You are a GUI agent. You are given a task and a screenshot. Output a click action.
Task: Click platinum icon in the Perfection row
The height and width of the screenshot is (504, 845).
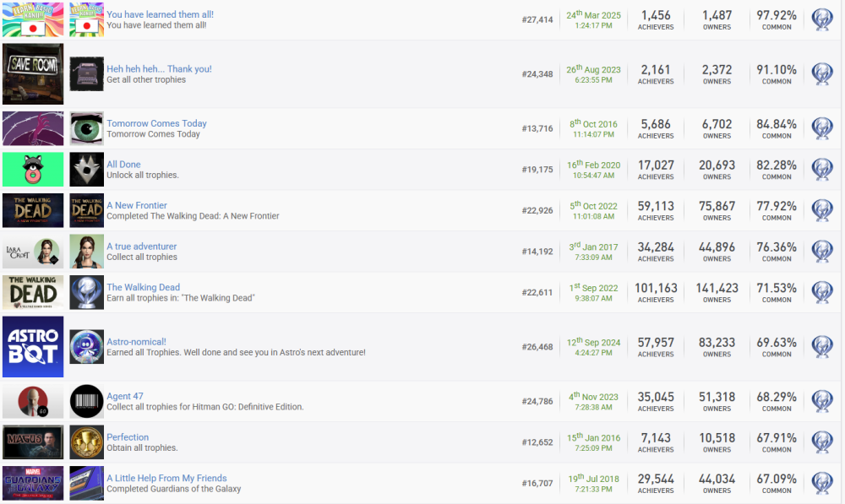[821, 442]
